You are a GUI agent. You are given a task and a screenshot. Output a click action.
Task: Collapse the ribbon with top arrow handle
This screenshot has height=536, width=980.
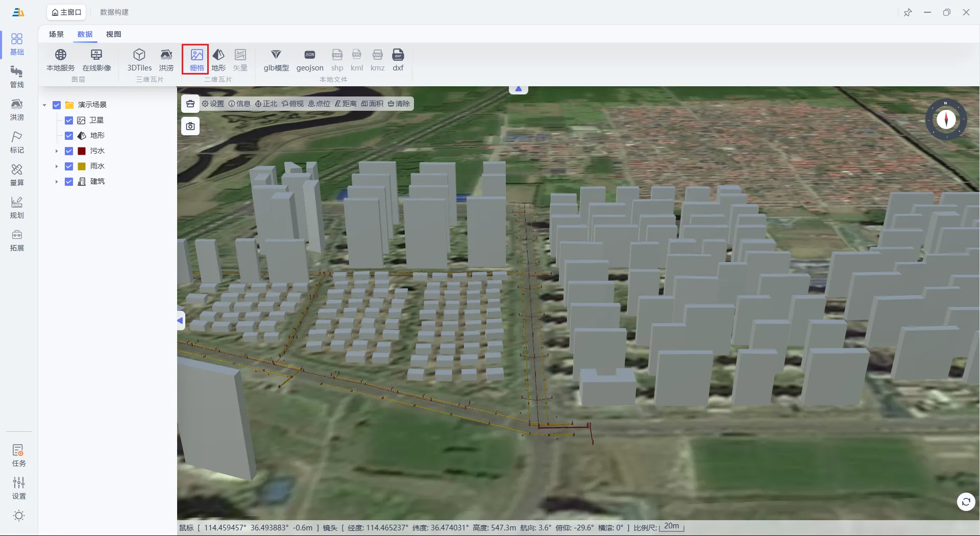pyautogui.click(x=518, y=89)
